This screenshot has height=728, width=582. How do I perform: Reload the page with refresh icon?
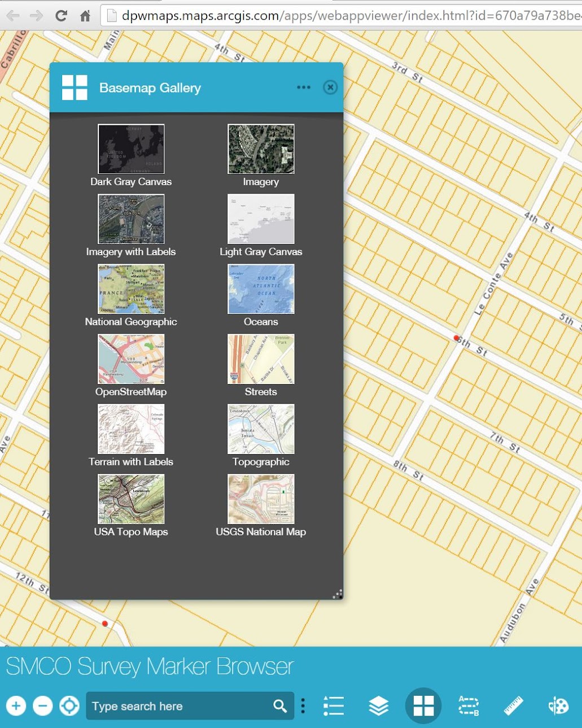tap(61, 16)
